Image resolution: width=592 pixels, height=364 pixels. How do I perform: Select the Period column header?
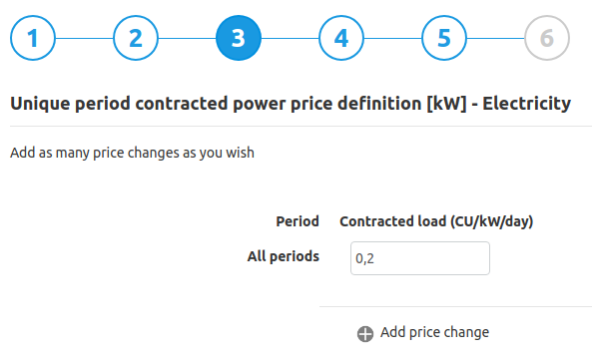pos(297,221)
